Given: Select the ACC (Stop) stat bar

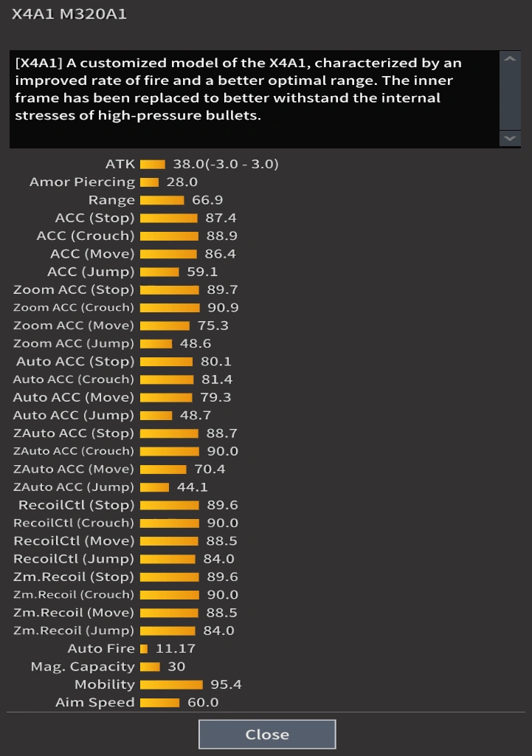Looking at the screenshot, I should (x=169, y=219).
